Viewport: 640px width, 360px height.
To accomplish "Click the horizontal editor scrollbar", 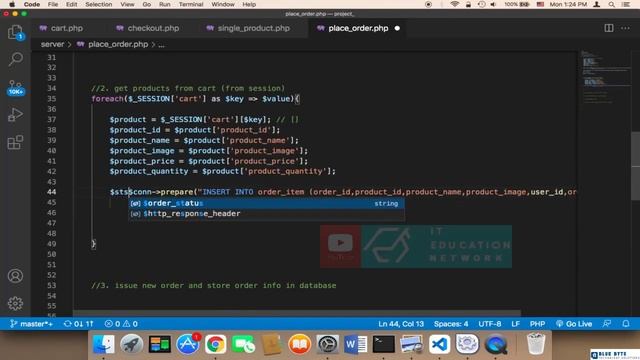I will 297,313.
